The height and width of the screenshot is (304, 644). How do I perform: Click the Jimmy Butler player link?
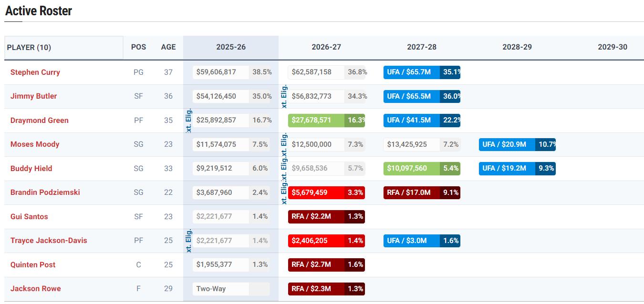[33, 96]
